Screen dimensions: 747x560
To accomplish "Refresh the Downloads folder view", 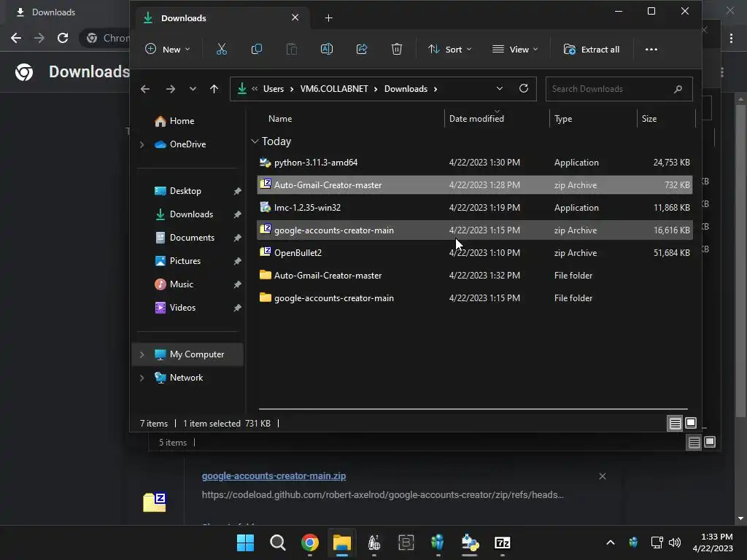I will coord(524,88).
